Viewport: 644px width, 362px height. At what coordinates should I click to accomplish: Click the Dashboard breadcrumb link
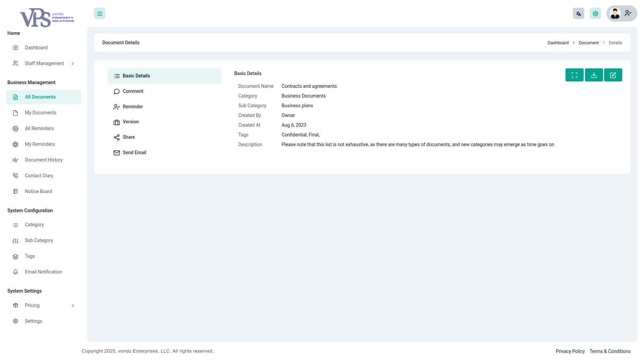click(558, 43)
